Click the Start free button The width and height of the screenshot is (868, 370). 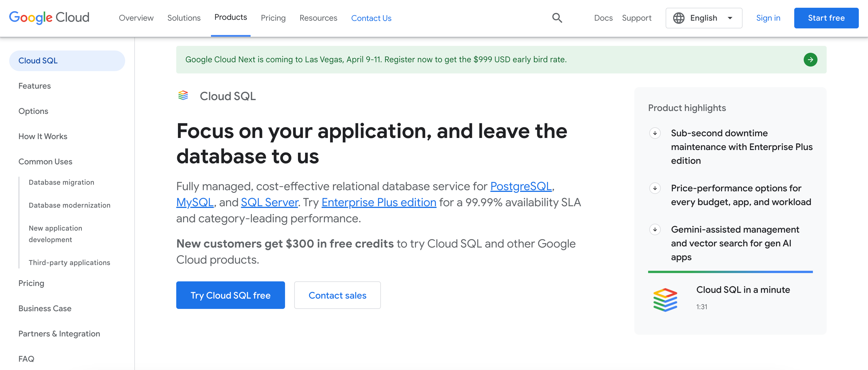tap(826, 18)
